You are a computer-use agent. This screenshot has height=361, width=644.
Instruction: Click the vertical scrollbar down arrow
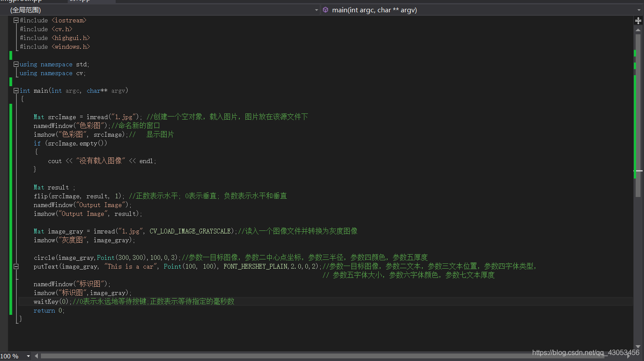(x=638, y=346)
